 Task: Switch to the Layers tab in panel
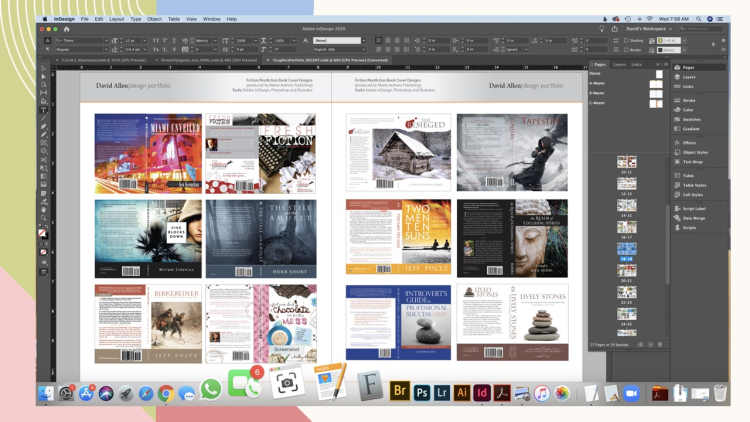tap(618, 64)
